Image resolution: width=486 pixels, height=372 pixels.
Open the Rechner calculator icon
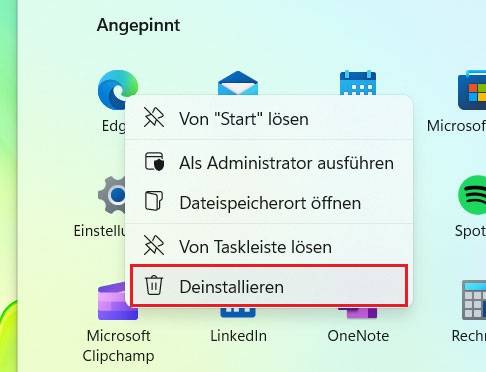474,300
